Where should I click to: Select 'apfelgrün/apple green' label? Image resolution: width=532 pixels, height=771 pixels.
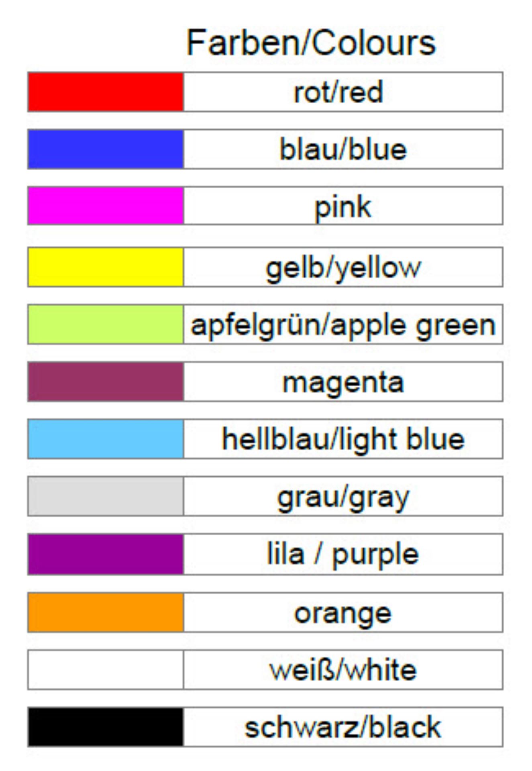343,326
